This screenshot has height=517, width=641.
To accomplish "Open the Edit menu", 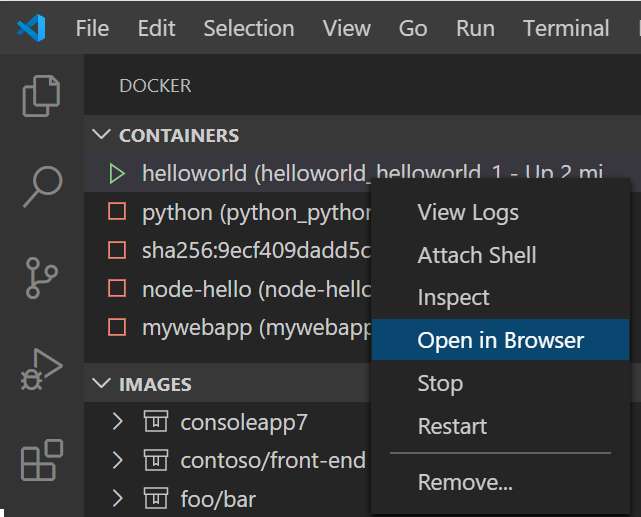I will (x=157, y=29).
